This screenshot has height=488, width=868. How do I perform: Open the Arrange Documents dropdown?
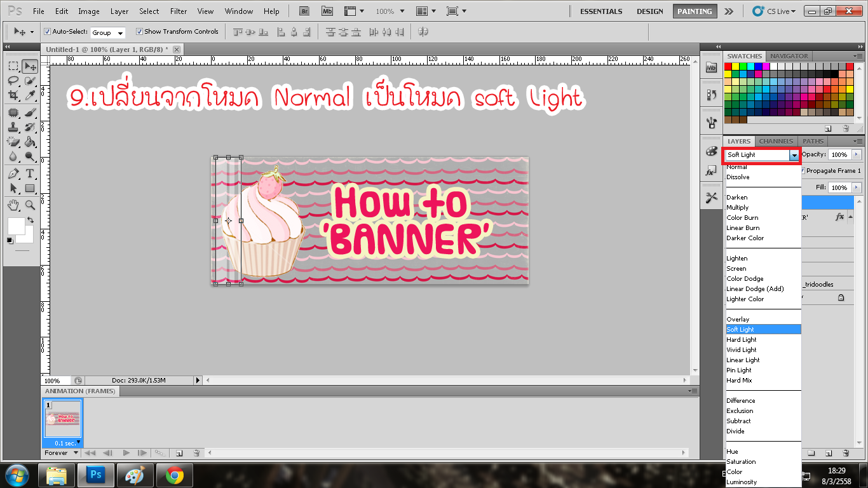tap(425, 11)
